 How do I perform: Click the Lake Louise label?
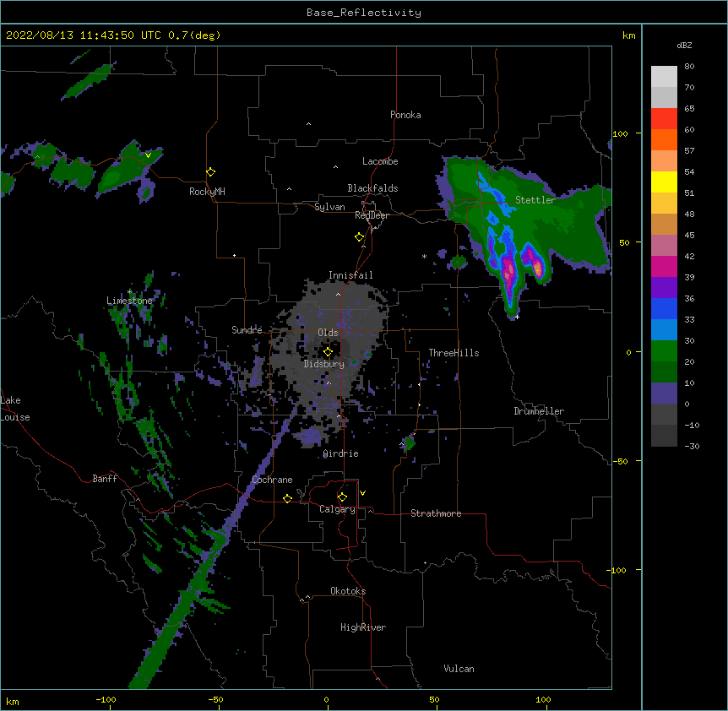click(15, 409)
